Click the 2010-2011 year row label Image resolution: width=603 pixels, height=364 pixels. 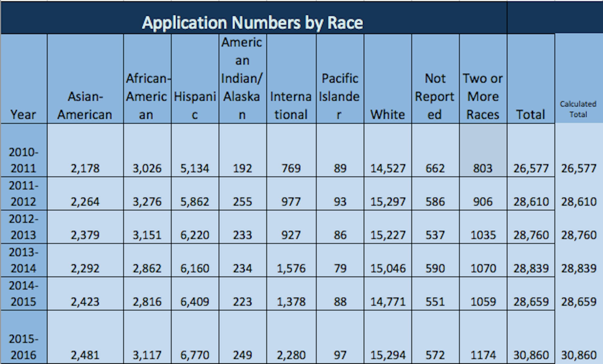23,160
